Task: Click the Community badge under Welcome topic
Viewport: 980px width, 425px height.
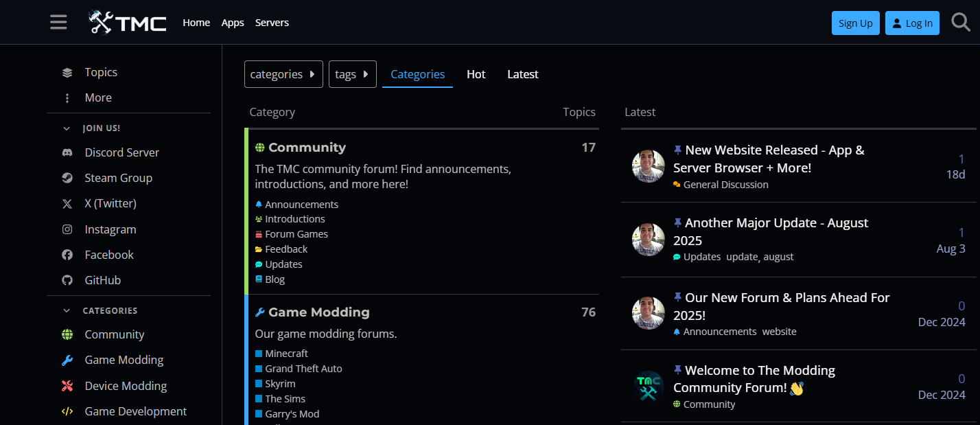Action: point(704,404)
